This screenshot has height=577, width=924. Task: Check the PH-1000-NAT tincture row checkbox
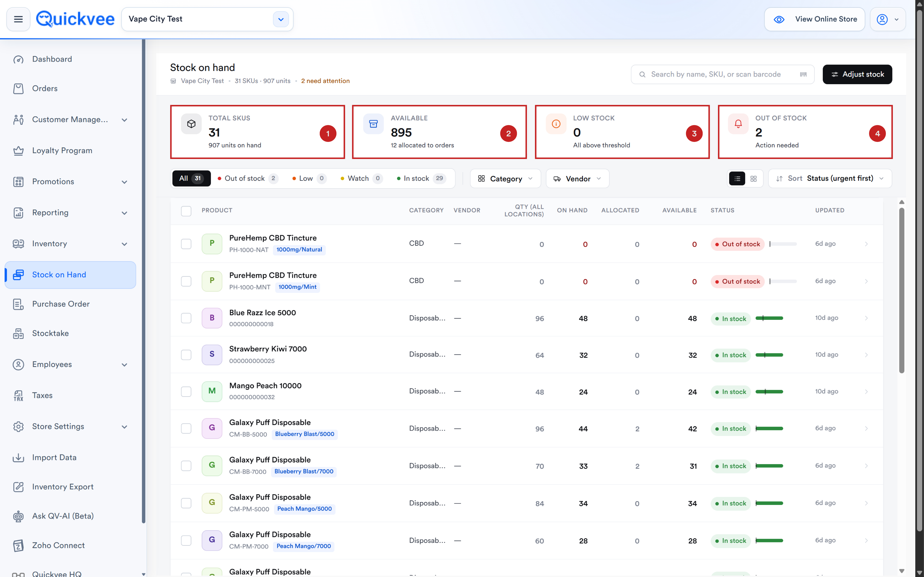[x=186, y=244]
